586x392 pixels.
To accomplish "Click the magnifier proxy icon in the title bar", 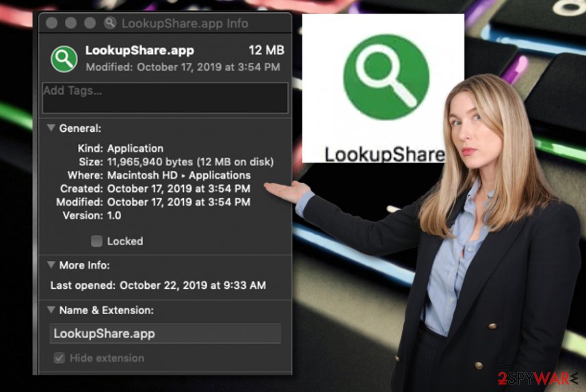I will click(110, 23).
